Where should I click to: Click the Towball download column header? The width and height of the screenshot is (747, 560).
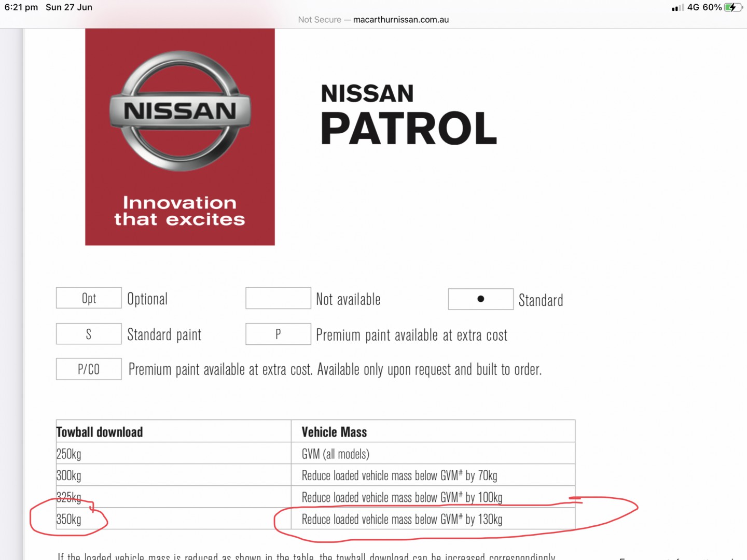point(100,432)
